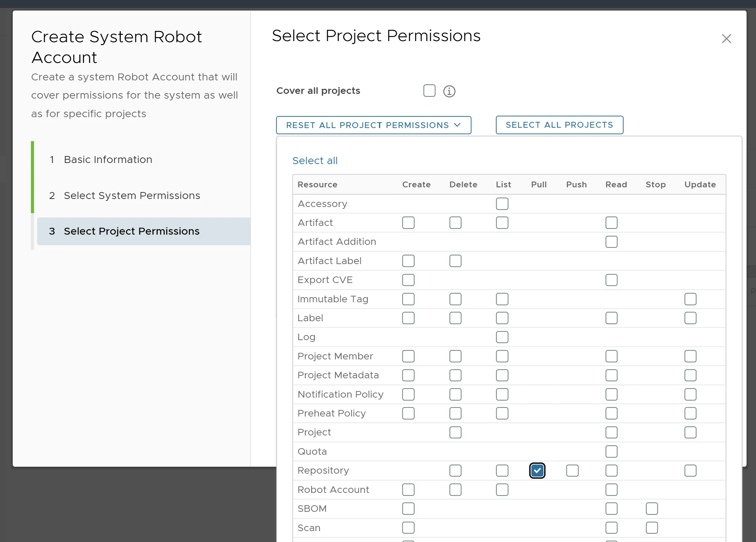Viewport: 756px width, 542px height.
Task: Check the Quota Read permission
Action: 611,451
